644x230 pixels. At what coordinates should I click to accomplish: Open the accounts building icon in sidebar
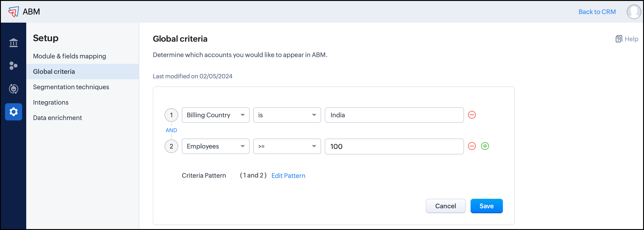(x=14, y=43)
